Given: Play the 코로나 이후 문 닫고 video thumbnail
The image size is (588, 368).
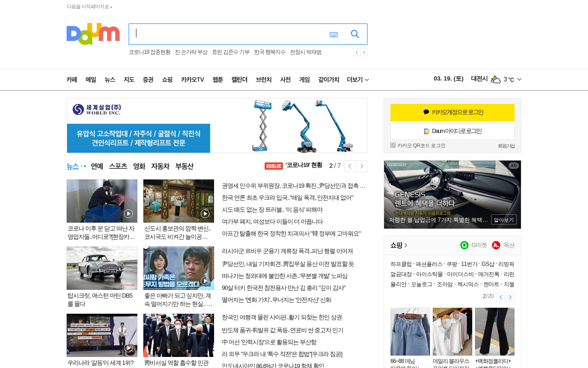Looking at the screenshot, I should [x=102, y=201].
